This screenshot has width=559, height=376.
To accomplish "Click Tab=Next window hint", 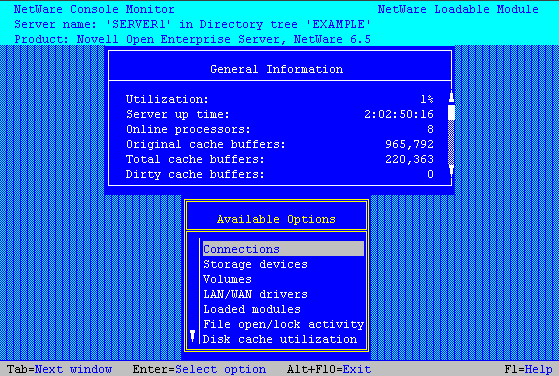I will (60, 369).
